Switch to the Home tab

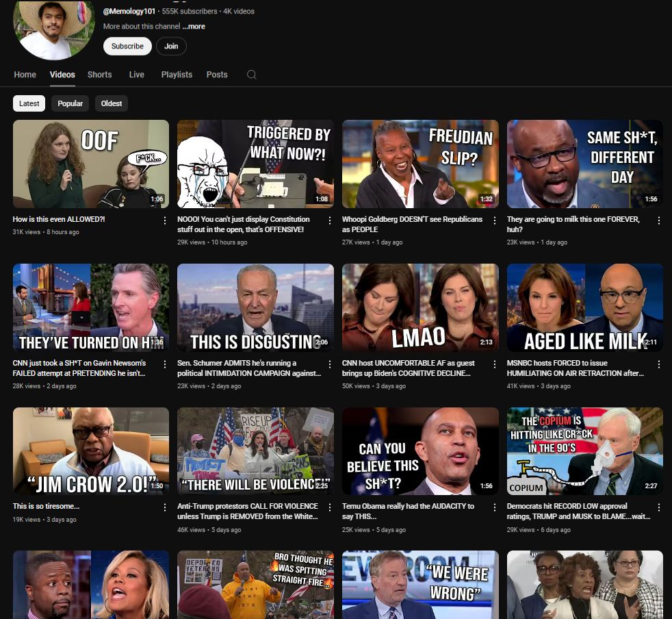tap(25, 75)
